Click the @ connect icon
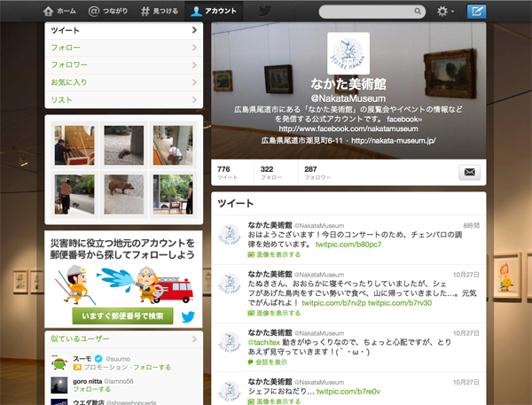The height and width of the screenshot is (405, 532). (94, 12)
